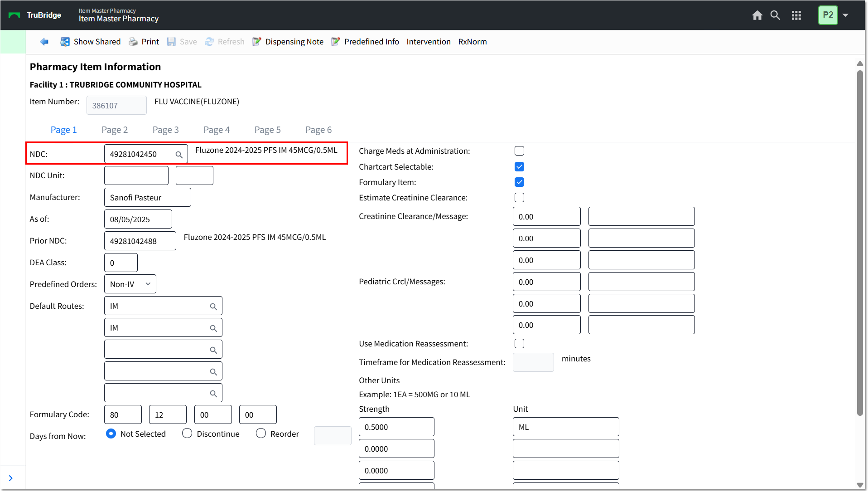Select Reorder radio button
The height and width of the screenshot is (492, 868).
[261, 434]
